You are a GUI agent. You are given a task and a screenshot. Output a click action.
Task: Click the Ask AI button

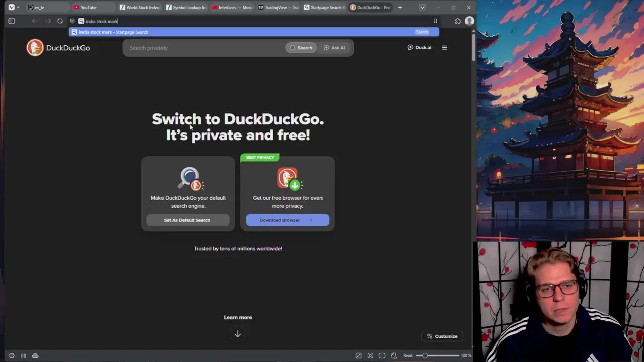(334, 48)
